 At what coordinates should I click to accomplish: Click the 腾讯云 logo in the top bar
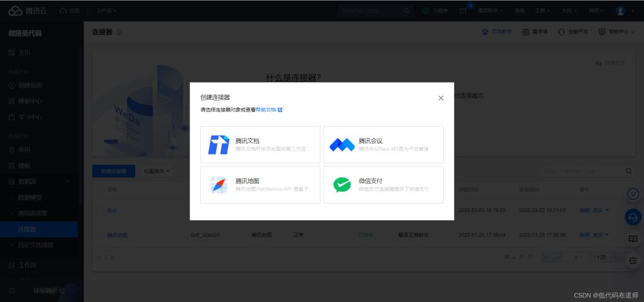coord(27,11)
